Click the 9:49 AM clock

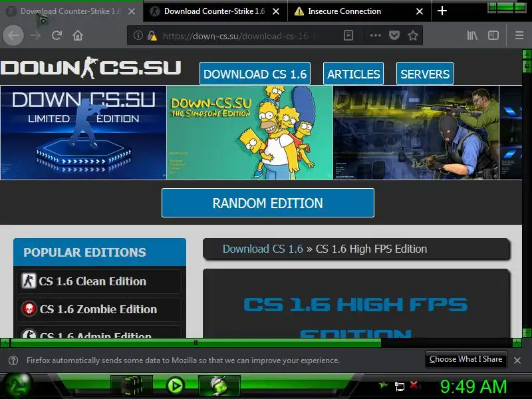(473, 386)
